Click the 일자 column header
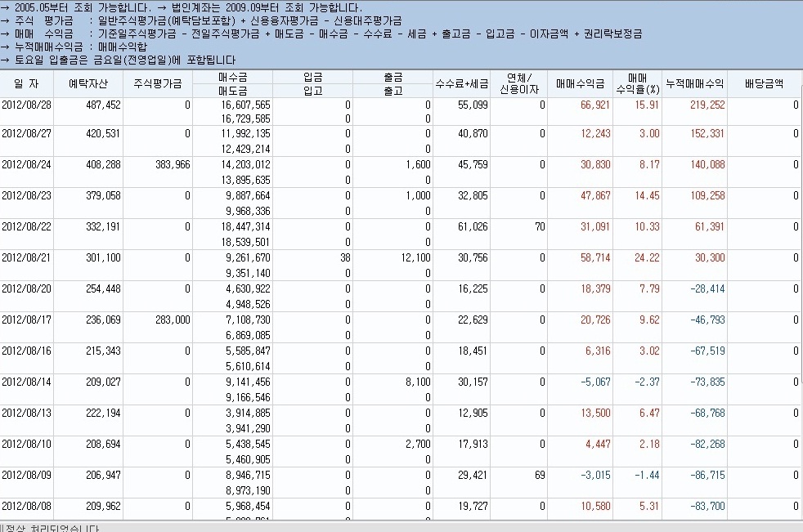This screenshot has height=532, width=803. click(27, 83)
